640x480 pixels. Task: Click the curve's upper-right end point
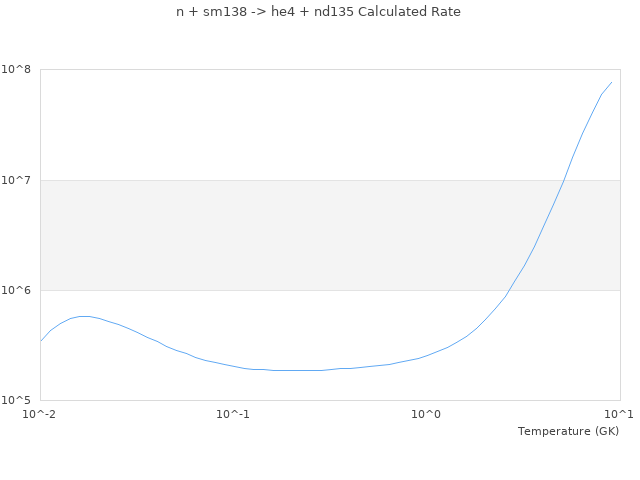[x=612, y=82]
